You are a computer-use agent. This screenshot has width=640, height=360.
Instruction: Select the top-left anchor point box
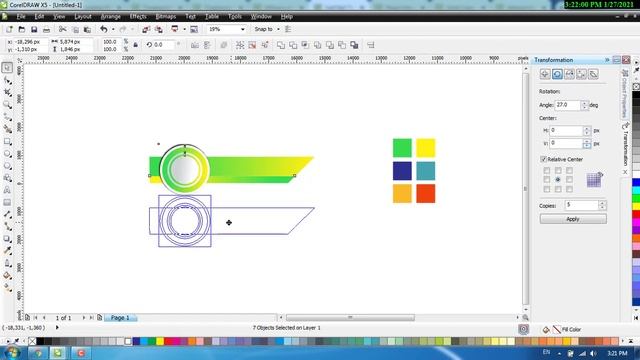tap(547, 170)
